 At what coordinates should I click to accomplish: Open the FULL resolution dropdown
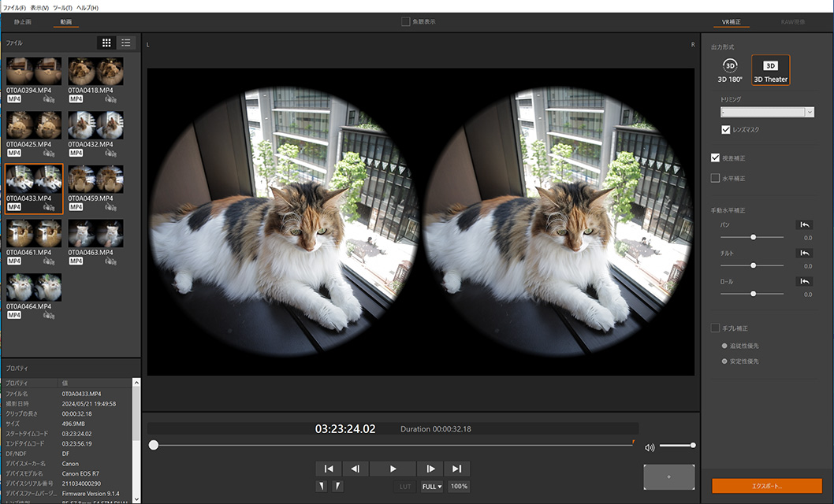431,487
